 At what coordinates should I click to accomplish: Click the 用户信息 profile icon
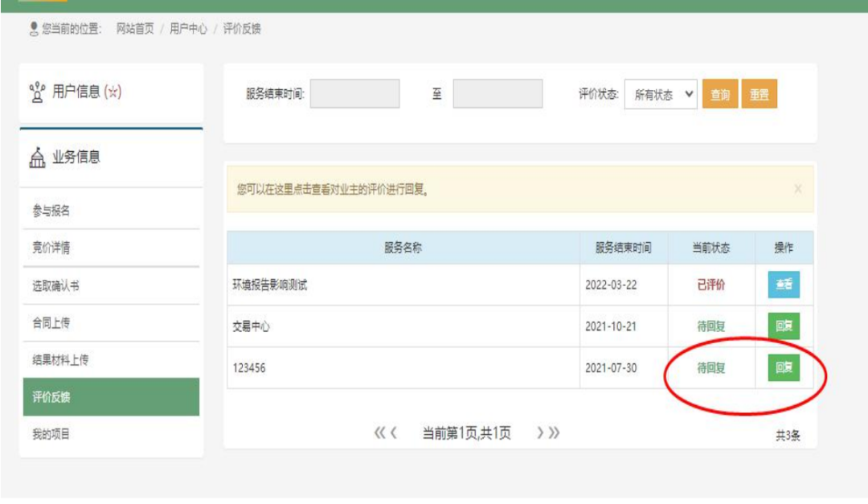point(37,92)
